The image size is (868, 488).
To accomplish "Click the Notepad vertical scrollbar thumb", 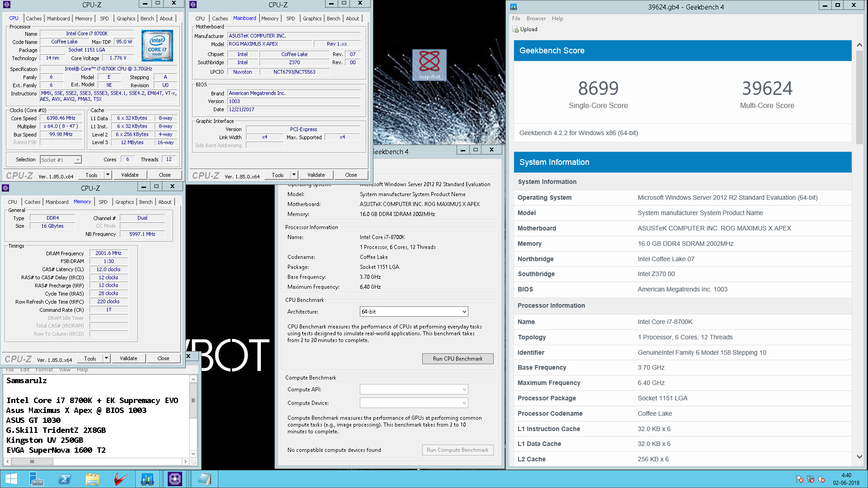I will (193, 400).
